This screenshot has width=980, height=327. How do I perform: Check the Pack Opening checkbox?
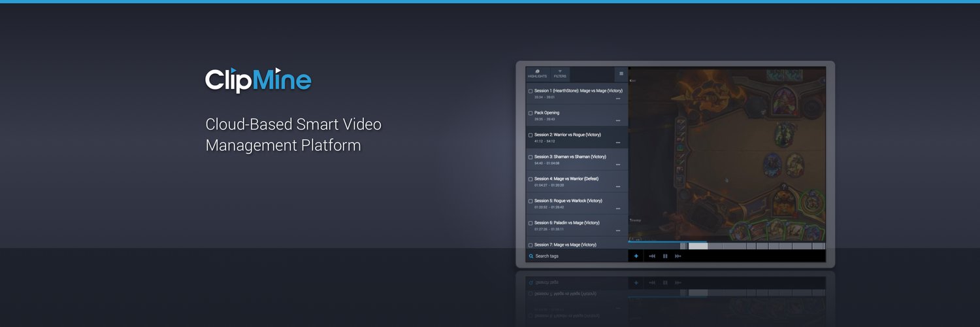531,113
